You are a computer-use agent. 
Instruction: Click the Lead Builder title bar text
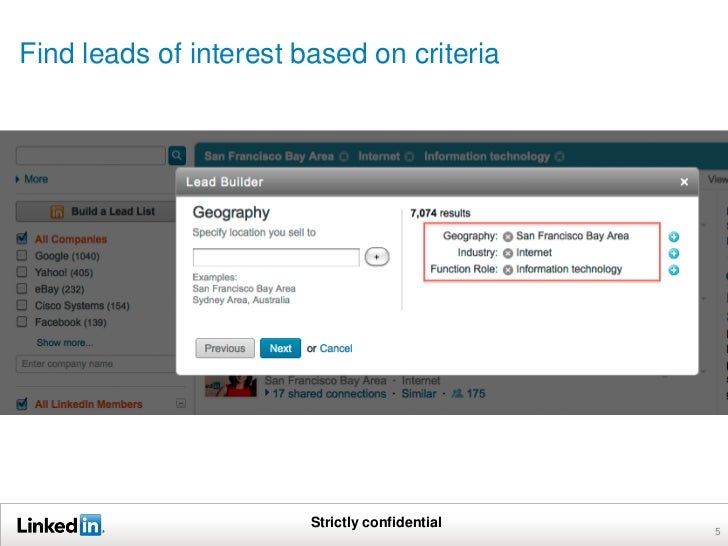pos(225,182)
